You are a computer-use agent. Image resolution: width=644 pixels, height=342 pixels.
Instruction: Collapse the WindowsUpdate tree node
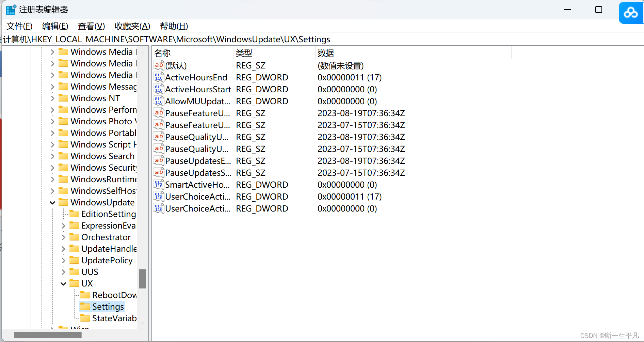[x=52, y=203]
